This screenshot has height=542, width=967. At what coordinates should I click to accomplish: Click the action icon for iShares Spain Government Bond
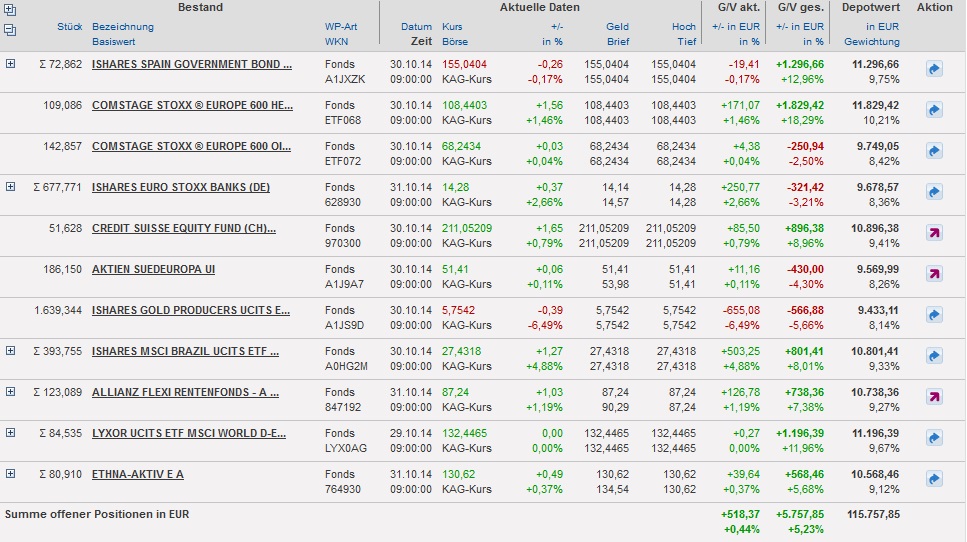(934, 70)
